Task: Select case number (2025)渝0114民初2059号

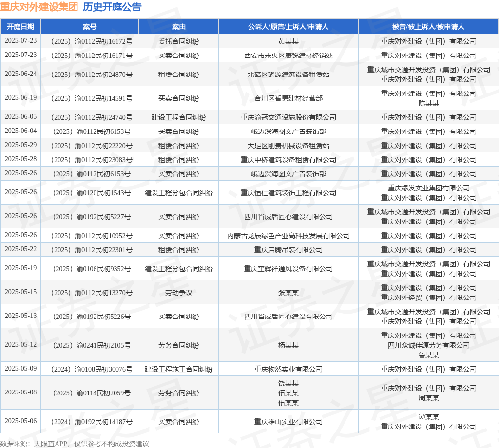Action: pos(92,393)
